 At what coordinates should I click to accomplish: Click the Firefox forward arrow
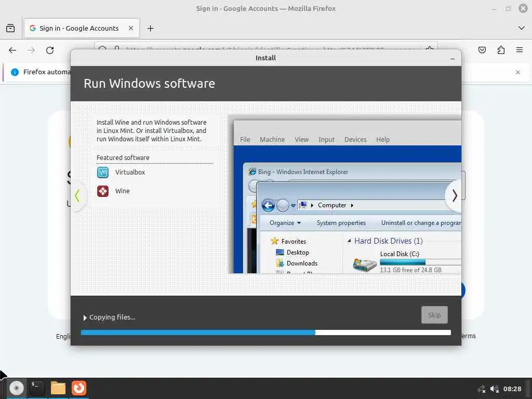pyautogui.click(x=31, y=50)
